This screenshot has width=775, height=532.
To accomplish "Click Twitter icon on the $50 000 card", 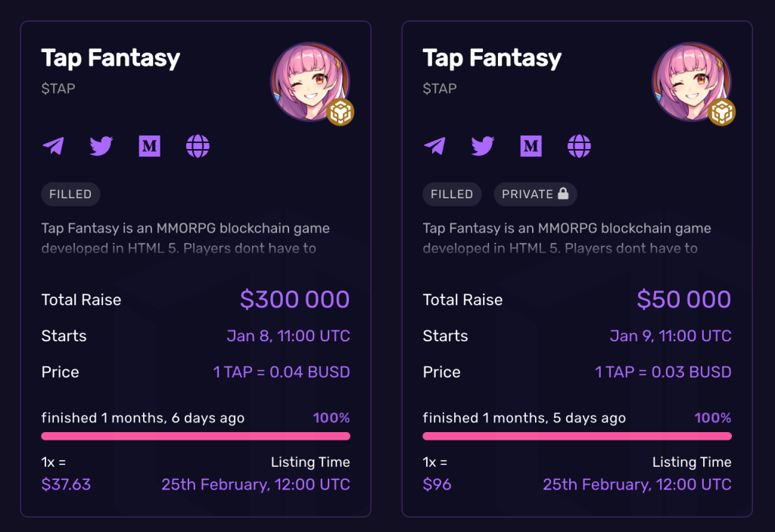I will click(482, 146).
